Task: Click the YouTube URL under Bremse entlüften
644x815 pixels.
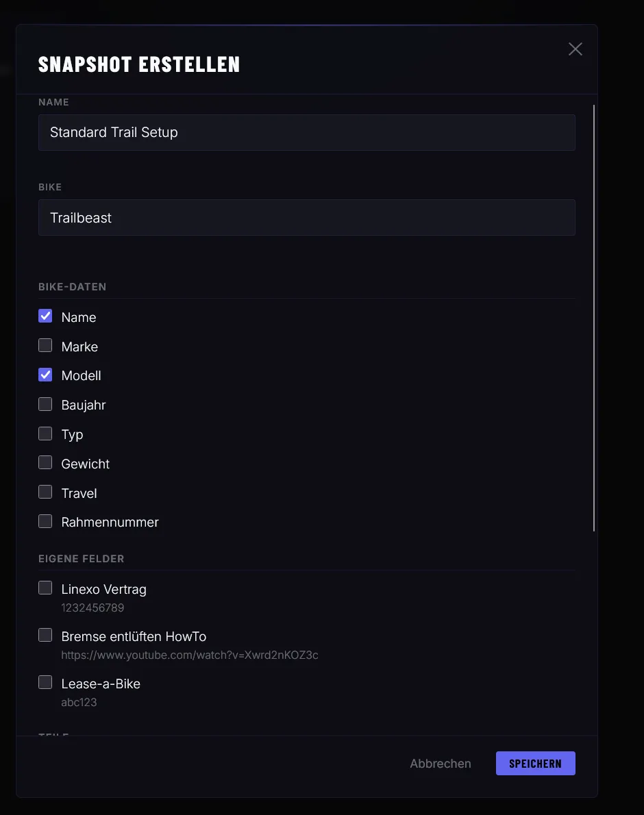Action: (190, 655)
